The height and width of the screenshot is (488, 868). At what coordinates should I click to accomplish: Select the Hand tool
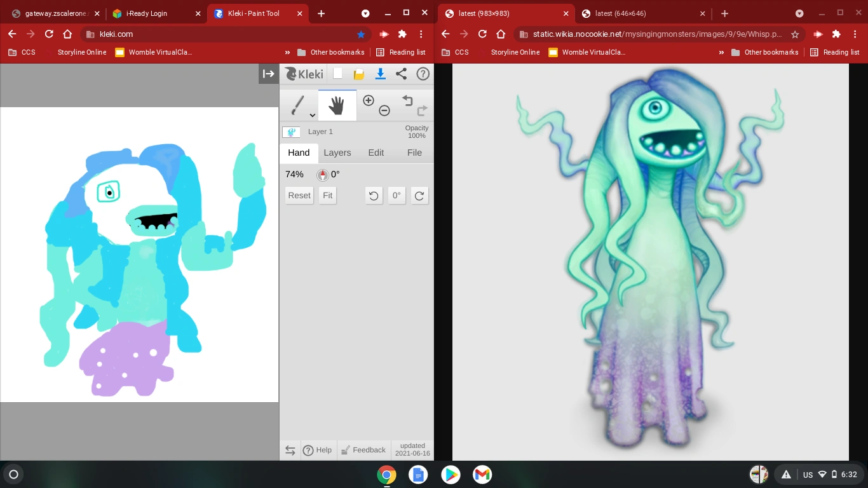(x=337, y=104)
